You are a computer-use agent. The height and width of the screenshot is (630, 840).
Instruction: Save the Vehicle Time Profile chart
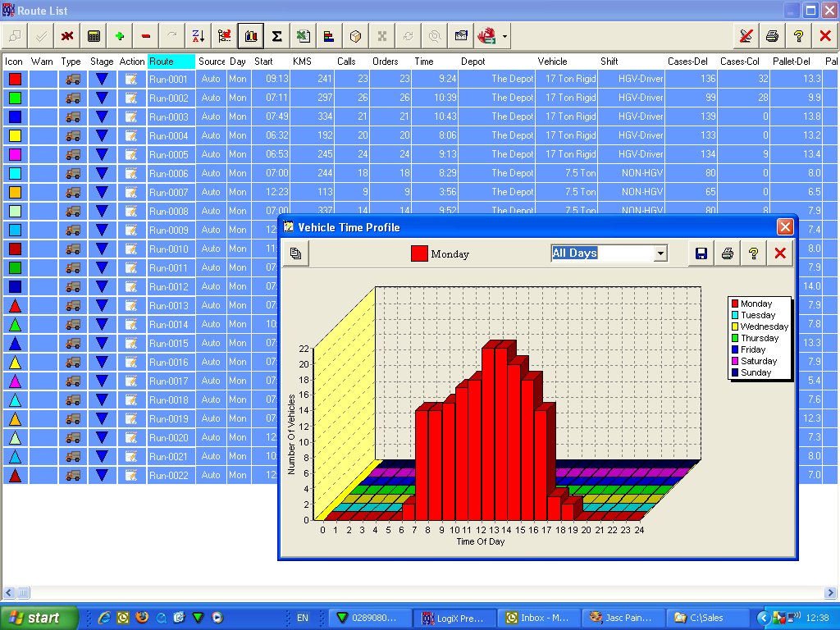coord(701,253)
